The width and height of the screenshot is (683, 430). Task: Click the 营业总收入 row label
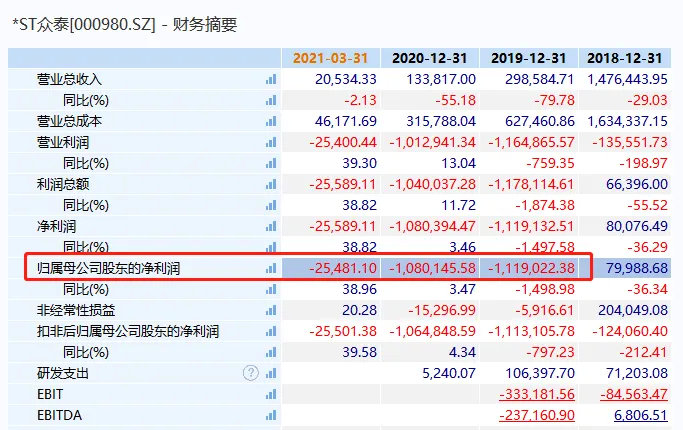(69, 79)
